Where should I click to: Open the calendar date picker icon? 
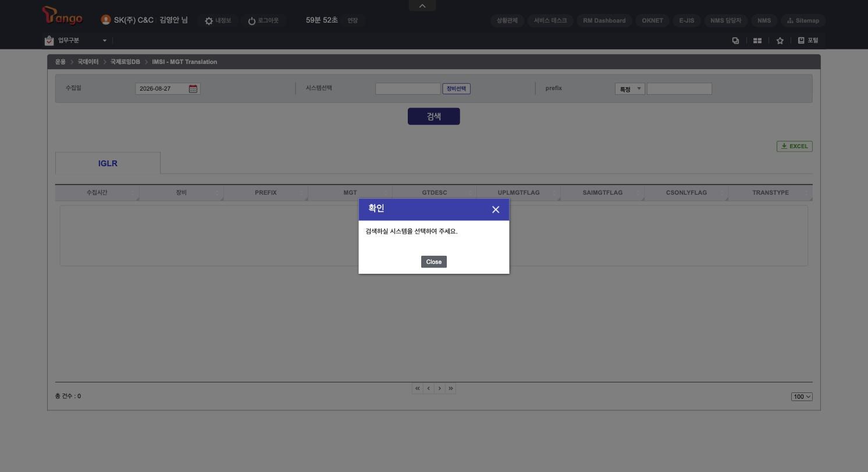pos(193,89)
